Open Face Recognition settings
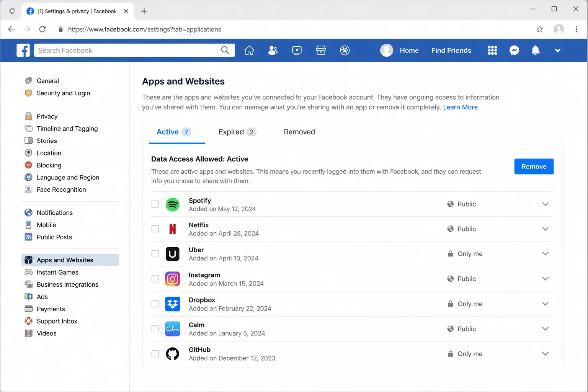588x392 pixels. click(x=55, y=190)
